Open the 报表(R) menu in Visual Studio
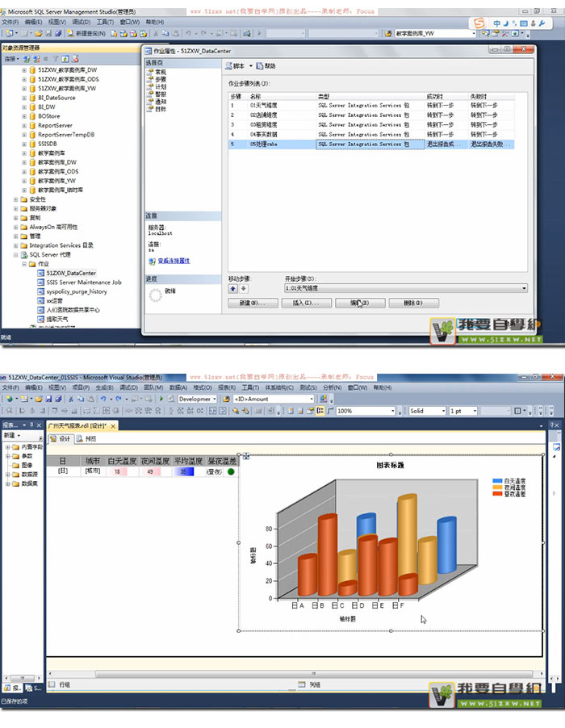 (x=227, y=387)
